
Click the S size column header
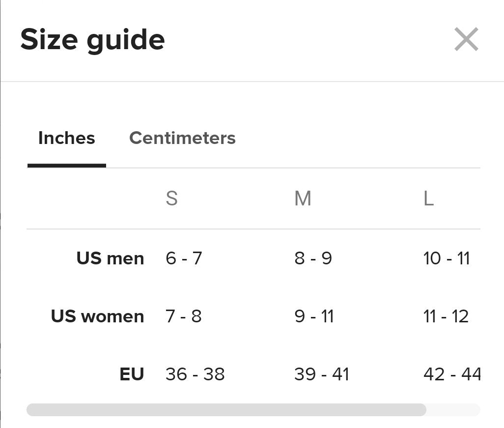[x=171, y=199]
